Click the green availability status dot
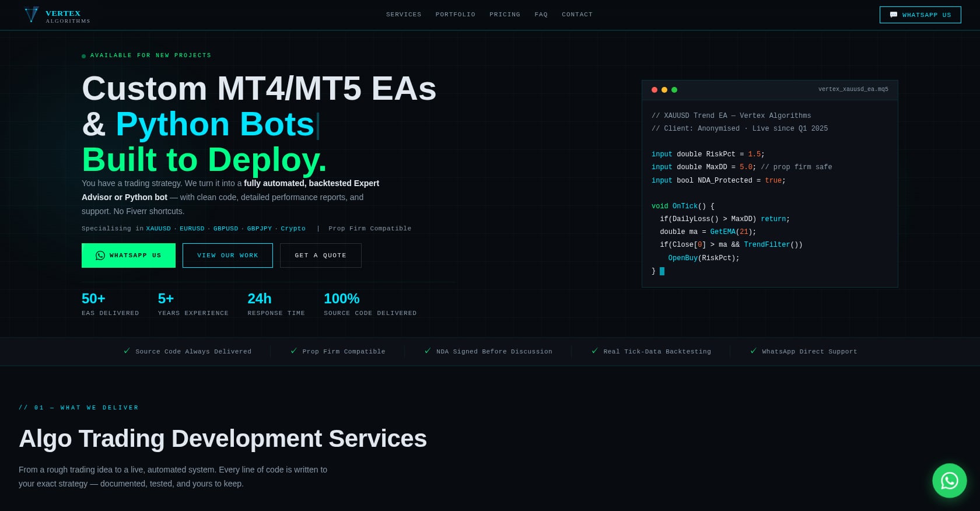 84,56
